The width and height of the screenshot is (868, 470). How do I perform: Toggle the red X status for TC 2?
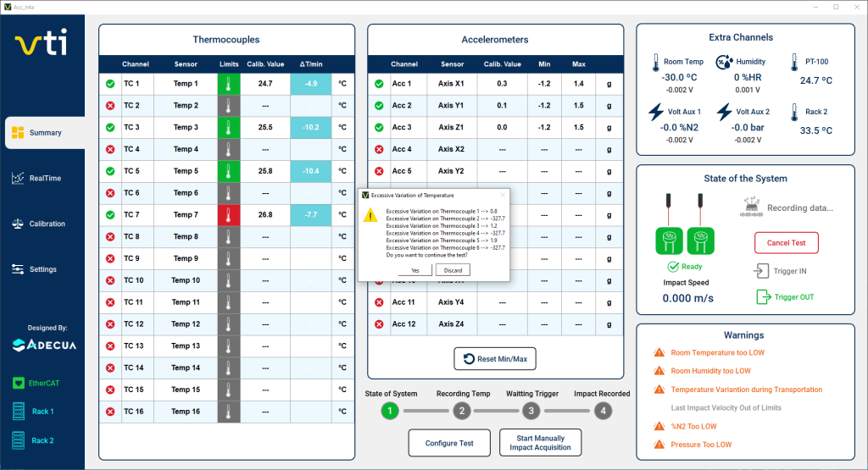pos(110,106)
